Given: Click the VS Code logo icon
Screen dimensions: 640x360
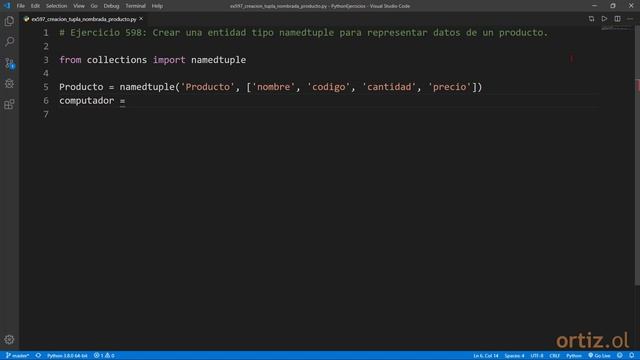Looking at the screenshot, I should click(7, 6).
